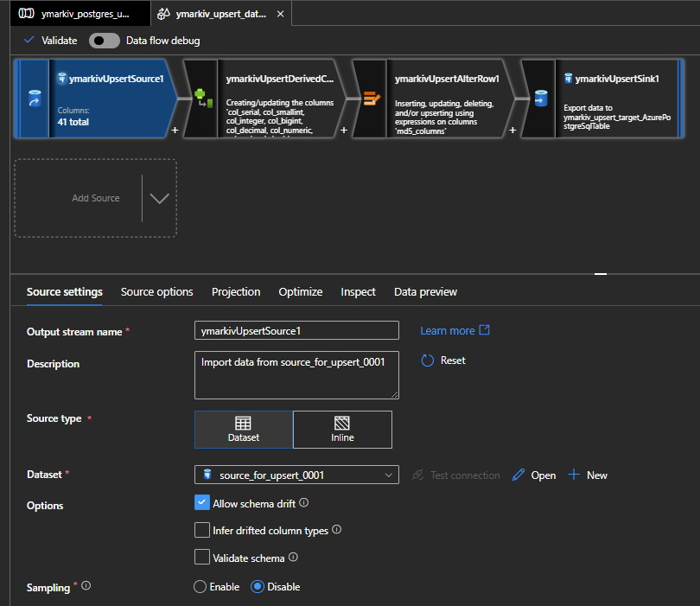Viewport: 700px width, 606px height.
Task: Open dataset using the pencil Open icon
Action: click(519, 475)
